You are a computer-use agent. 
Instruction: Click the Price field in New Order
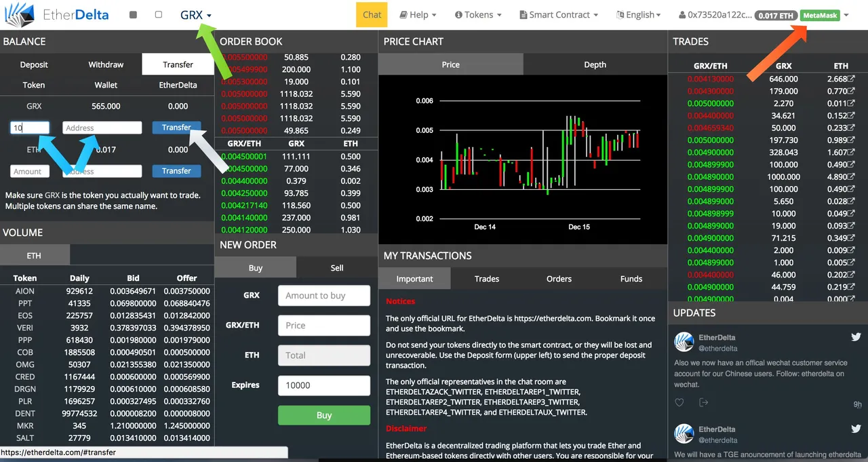pyautogui.click(x=324, y=326)
